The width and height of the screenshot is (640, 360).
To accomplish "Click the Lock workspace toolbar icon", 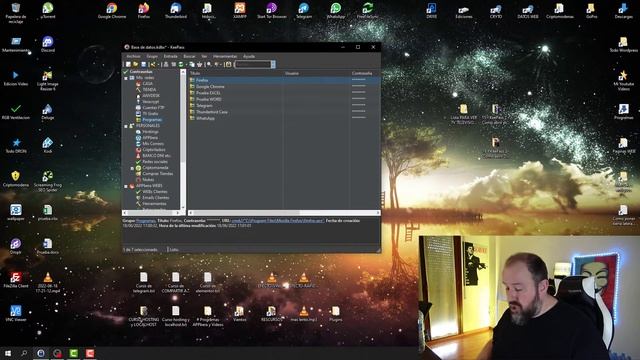I will pyautogui.click(x=228, y=64).
